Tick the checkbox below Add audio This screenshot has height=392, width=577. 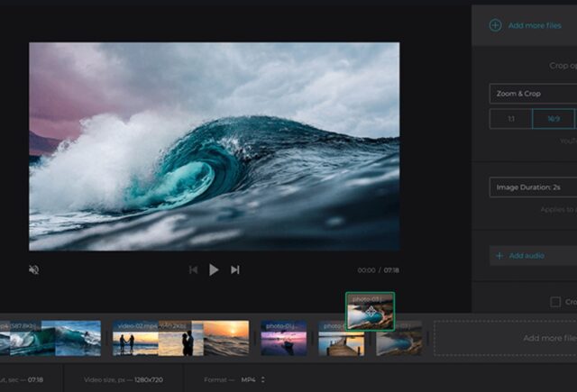[555, 302]
